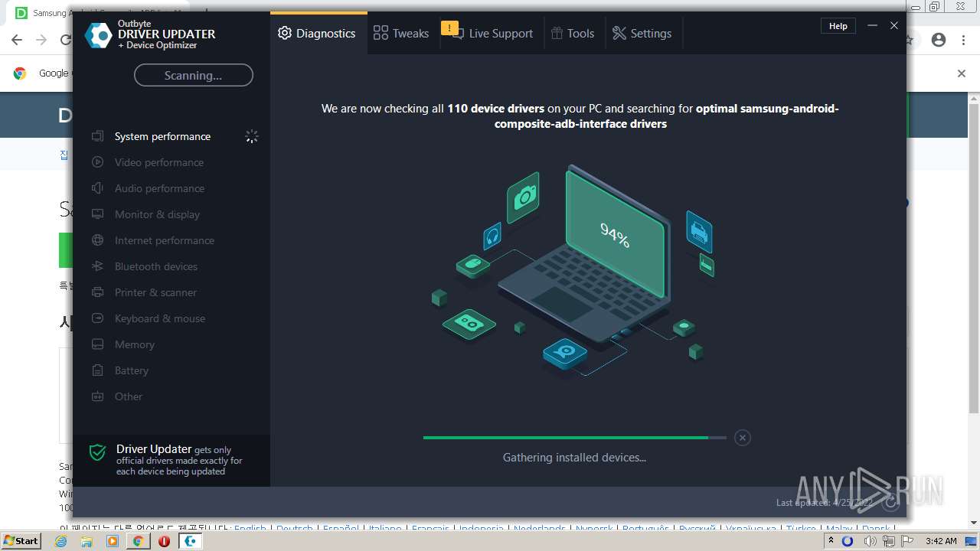This screenshot has width=980, height=551.
Task: Click the Keyboard & mouse icon
Action: click(97, 318)
